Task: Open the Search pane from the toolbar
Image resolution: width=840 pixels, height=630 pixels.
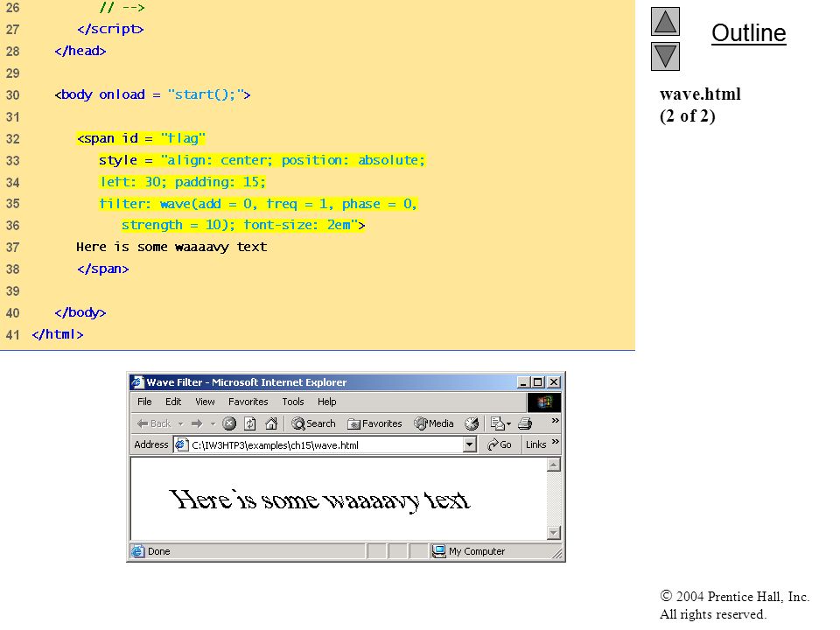Action: point(313,423)
